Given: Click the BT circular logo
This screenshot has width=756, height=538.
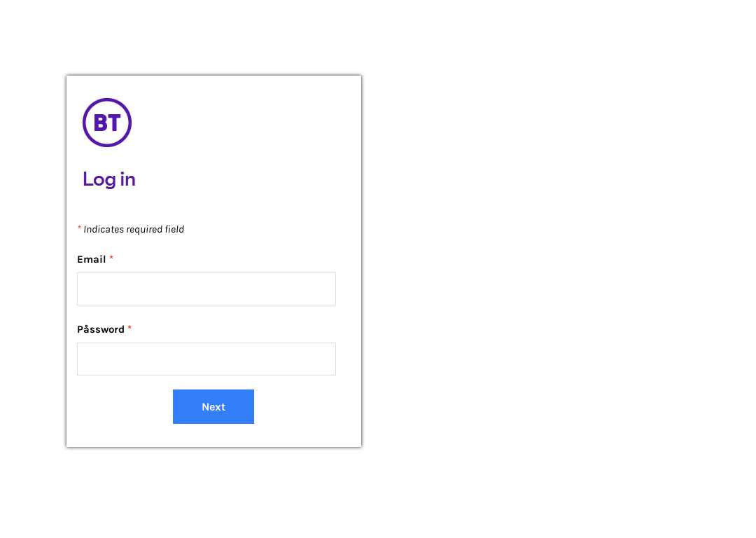Looking at the screenshot, I should click(x=107, y=123).
